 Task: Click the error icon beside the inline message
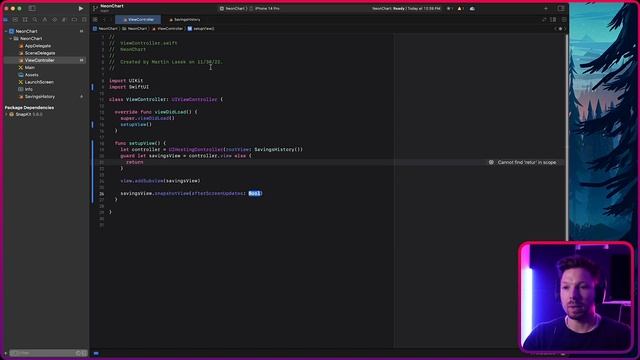click(x=491, y=162)
